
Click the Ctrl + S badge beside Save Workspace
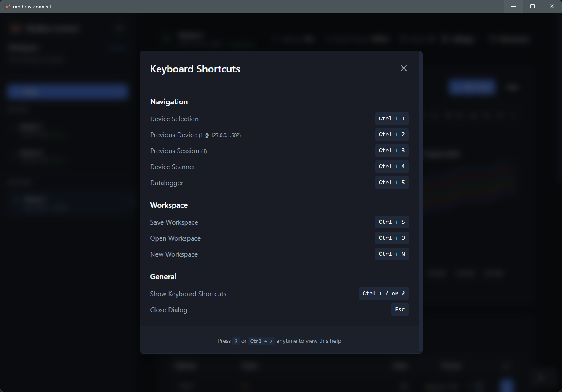[392, 222]
